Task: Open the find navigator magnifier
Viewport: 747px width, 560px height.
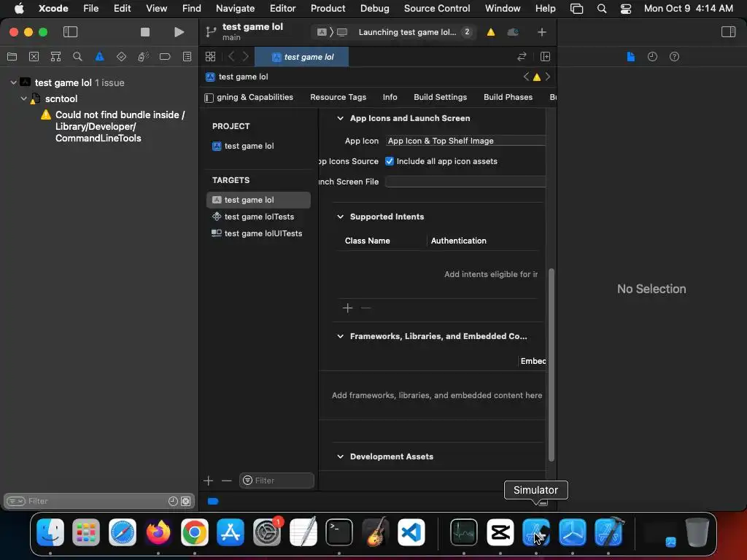Action: (77, 57)
